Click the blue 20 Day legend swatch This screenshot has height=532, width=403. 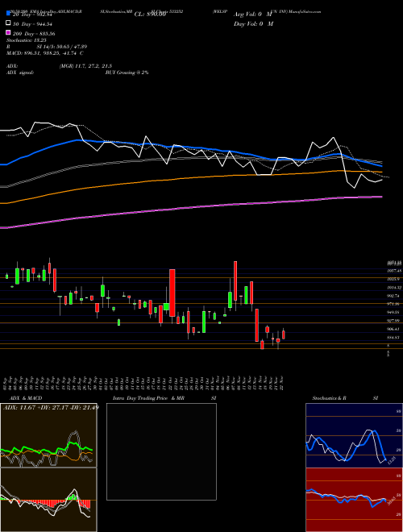point(8,14)
